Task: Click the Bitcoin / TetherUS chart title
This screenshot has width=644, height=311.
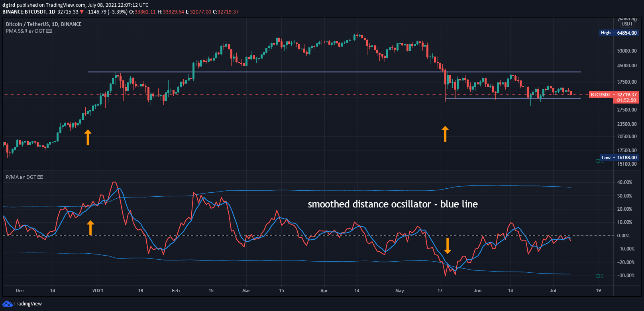Action: (44, 24)
